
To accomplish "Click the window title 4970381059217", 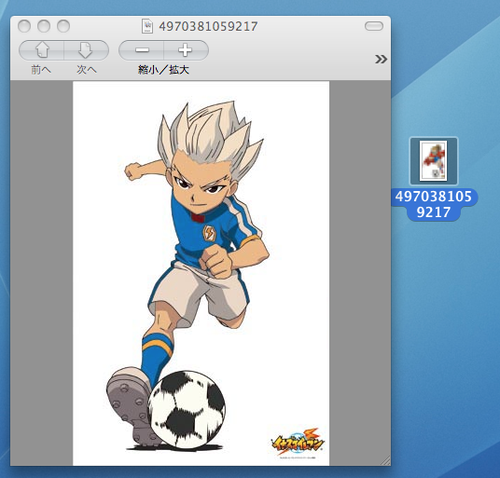I will click(208, 26).
